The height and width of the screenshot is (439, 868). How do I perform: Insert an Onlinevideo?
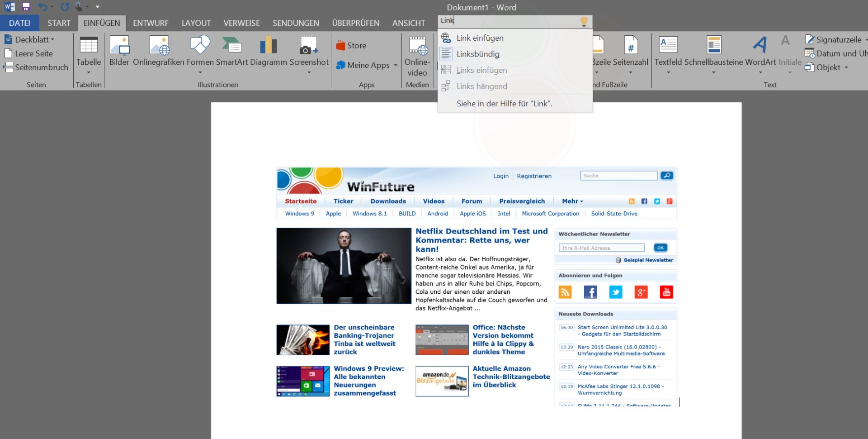[x=417, y=57]
